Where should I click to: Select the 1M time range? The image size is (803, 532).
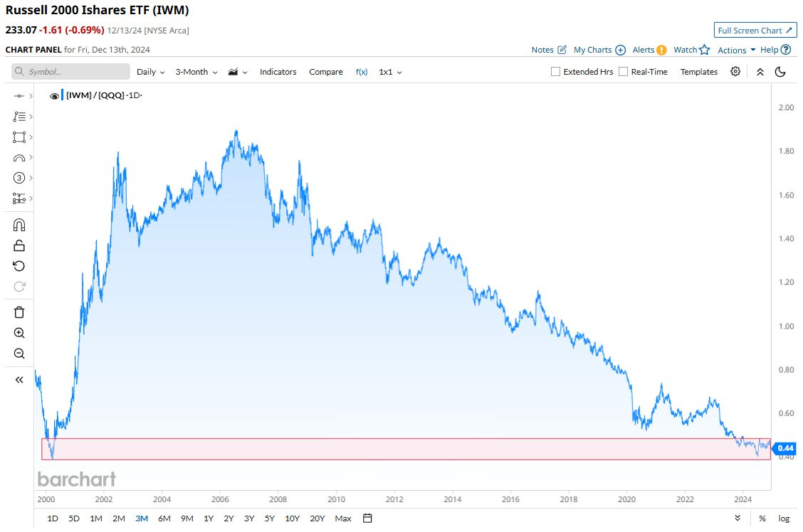(x=96, y=518)
